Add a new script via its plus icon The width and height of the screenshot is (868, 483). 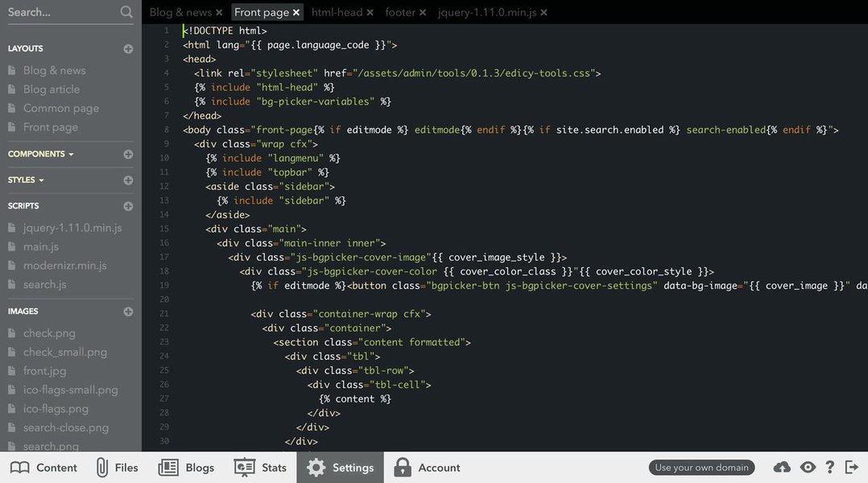(127, 205)
